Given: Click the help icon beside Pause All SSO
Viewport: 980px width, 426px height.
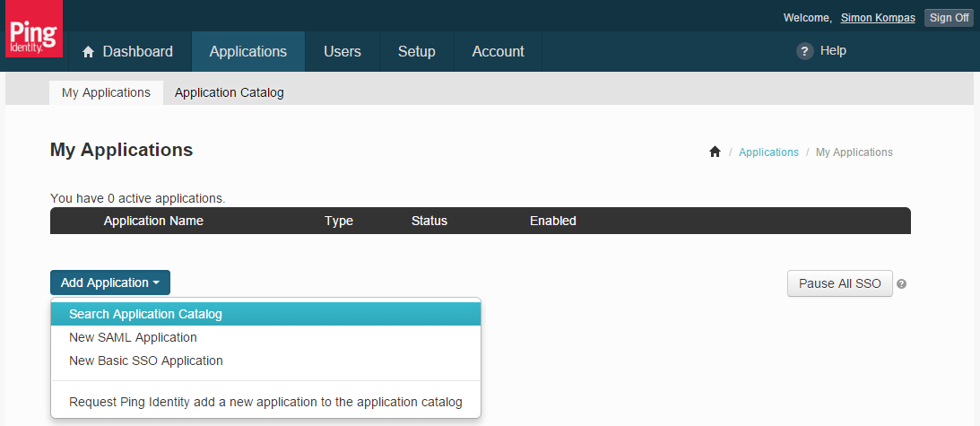Looking at the screenshot, I should coord(901,284).
